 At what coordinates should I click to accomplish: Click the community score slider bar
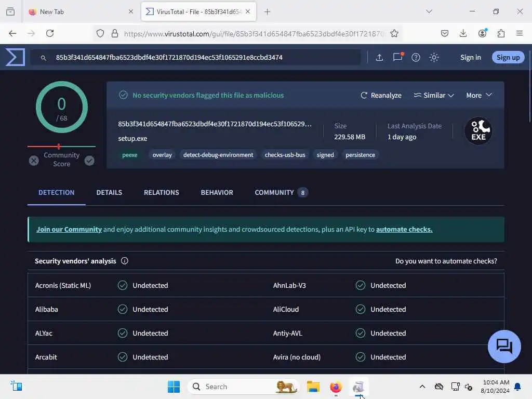[61, 147]
